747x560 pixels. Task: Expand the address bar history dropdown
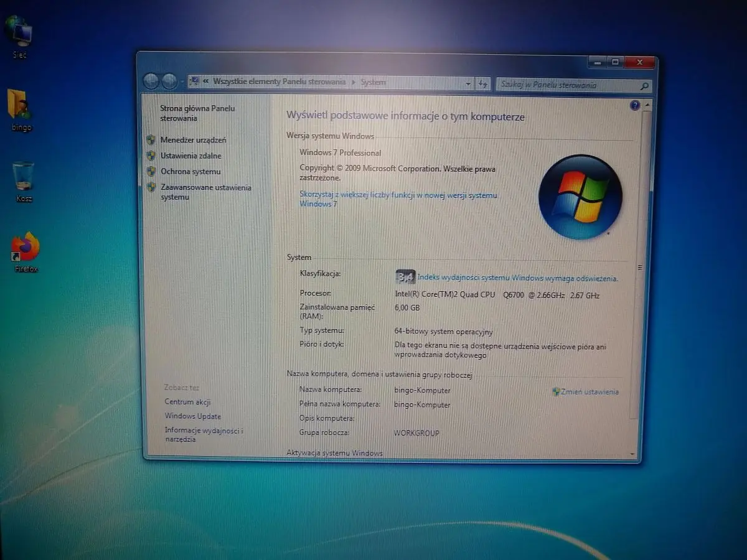point(468,83)
